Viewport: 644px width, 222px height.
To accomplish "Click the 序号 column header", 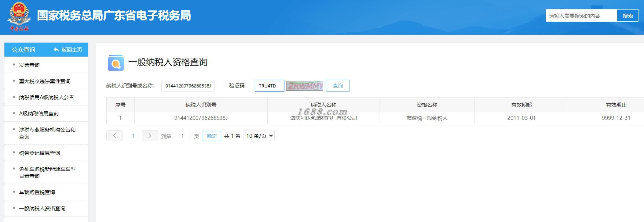I will pos(120,105).
